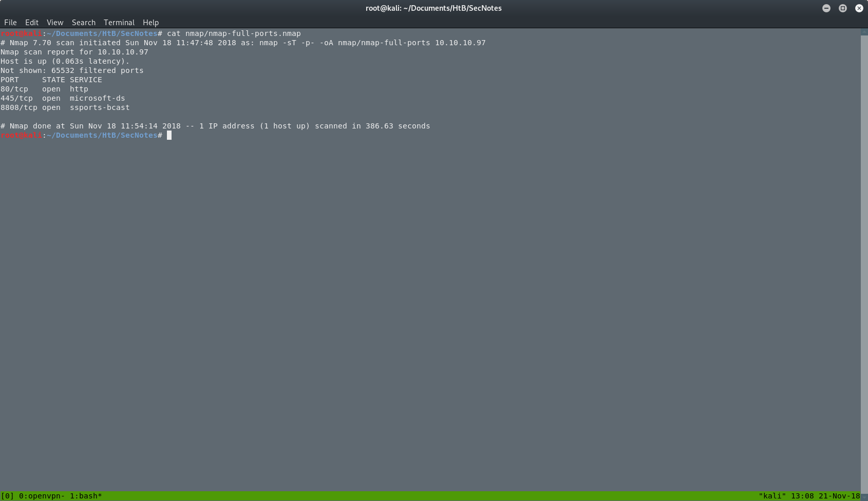
Task: Open the Terminal menu
Action: 119,23
